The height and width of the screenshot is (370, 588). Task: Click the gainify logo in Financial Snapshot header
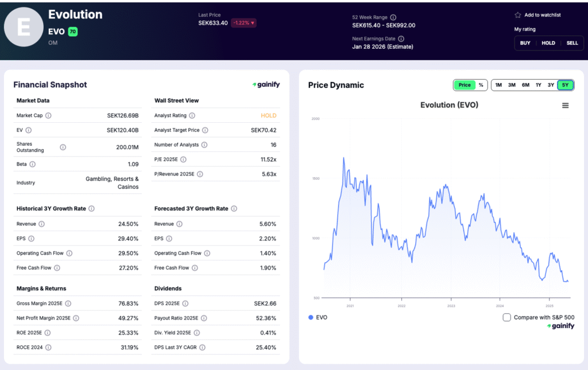[x=265, y=84]
